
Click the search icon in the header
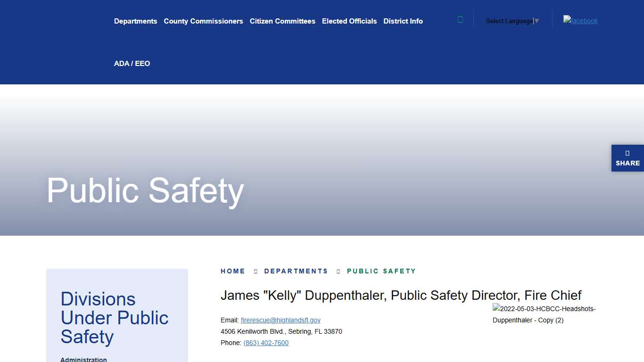(x=460, y=20)
